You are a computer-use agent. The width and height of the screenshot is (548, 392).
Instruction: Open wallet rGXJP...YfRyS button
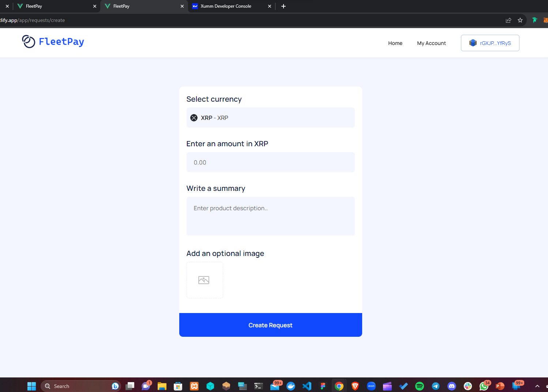coord(490,43)
